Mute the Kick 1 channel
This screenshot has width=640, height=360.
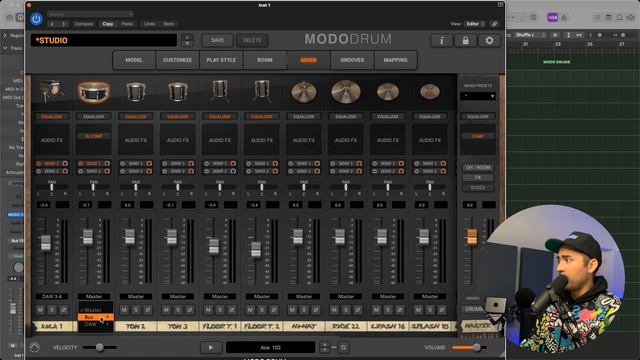[40, 310]
